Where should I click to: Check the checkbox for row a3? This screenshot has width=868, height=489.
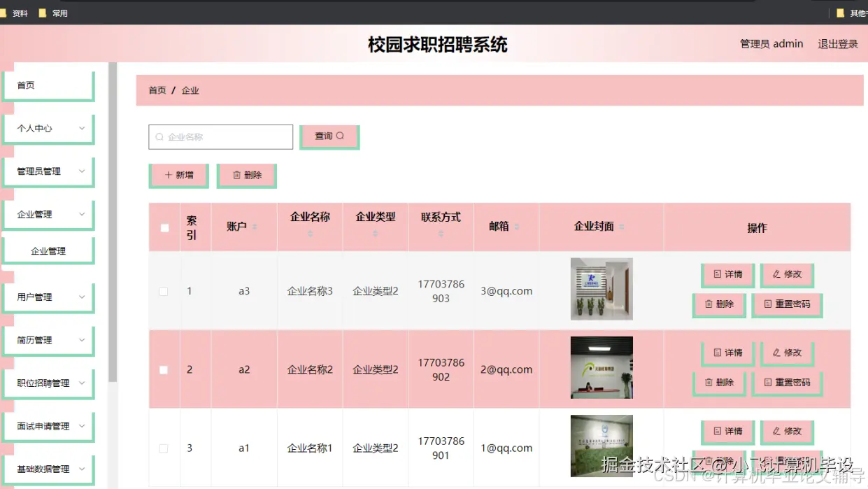164,291
